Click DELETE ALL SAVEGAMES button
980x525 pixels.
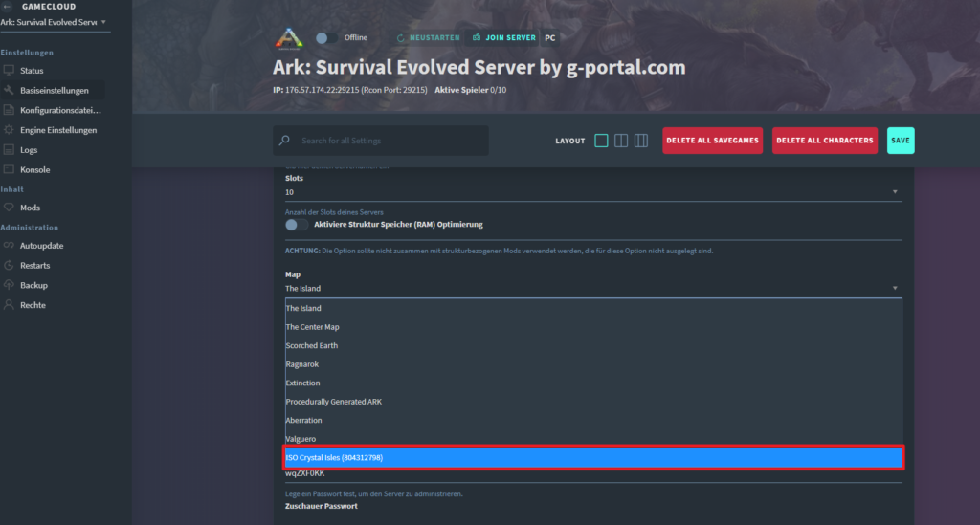coord(712,141)
